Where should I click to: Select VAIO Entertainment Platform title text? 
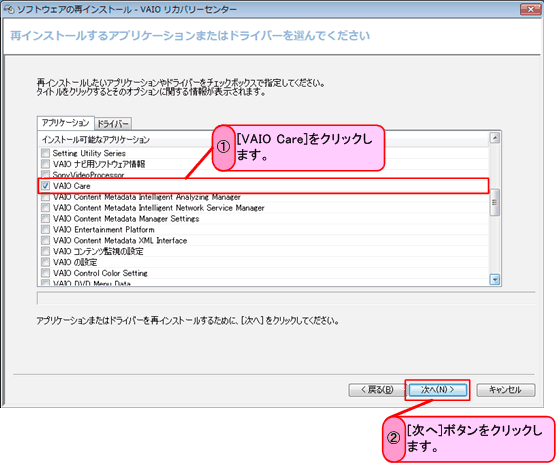104,229
